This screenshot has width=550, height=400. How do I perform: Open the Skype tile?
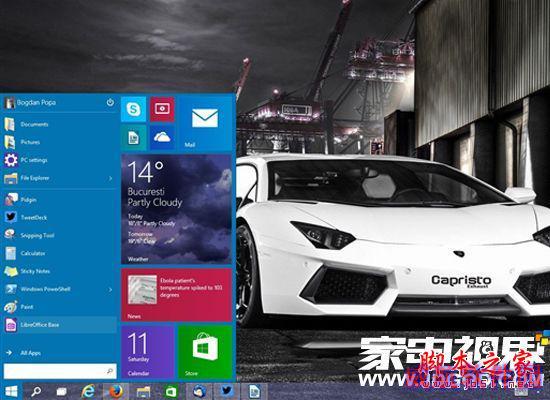pyautogui.click(x=134, y=109)
